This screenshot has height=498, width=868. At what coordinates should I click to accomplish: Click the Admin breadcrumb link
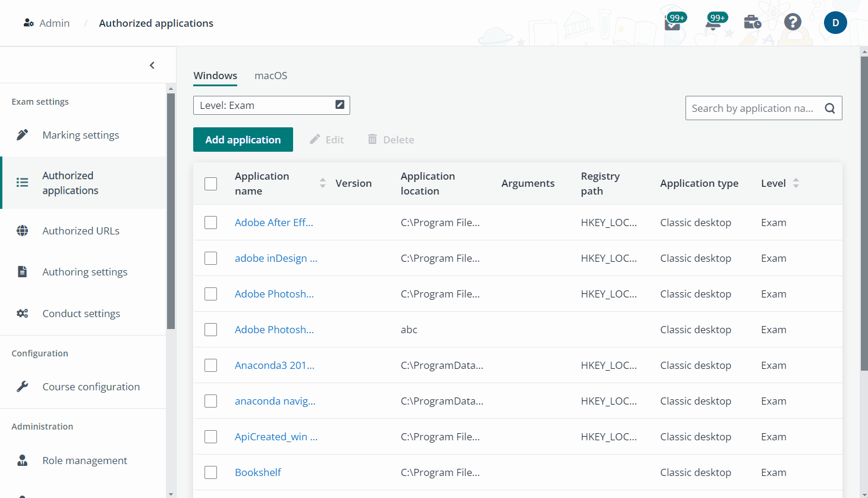pyautogui.click(x=54, y=23)
